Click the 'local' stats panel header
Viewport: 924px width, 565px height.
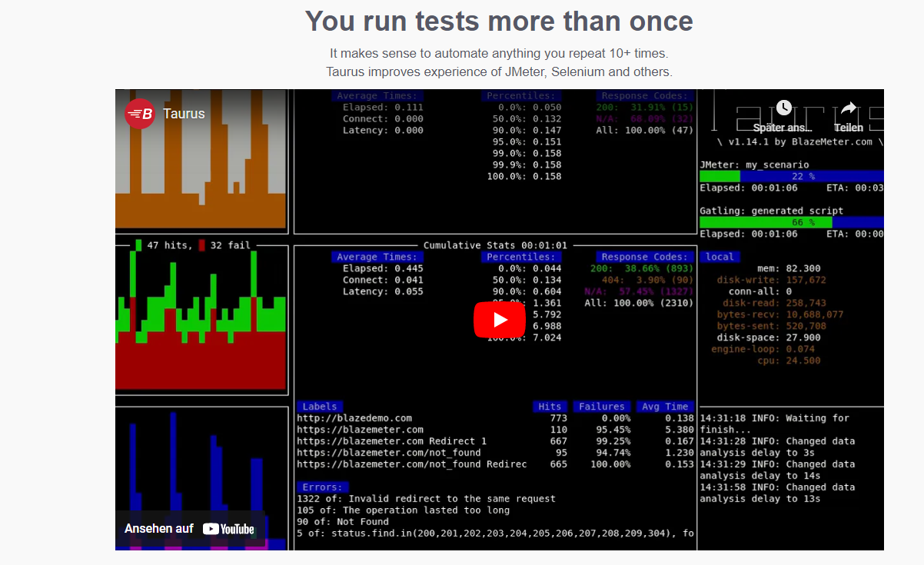720,257
